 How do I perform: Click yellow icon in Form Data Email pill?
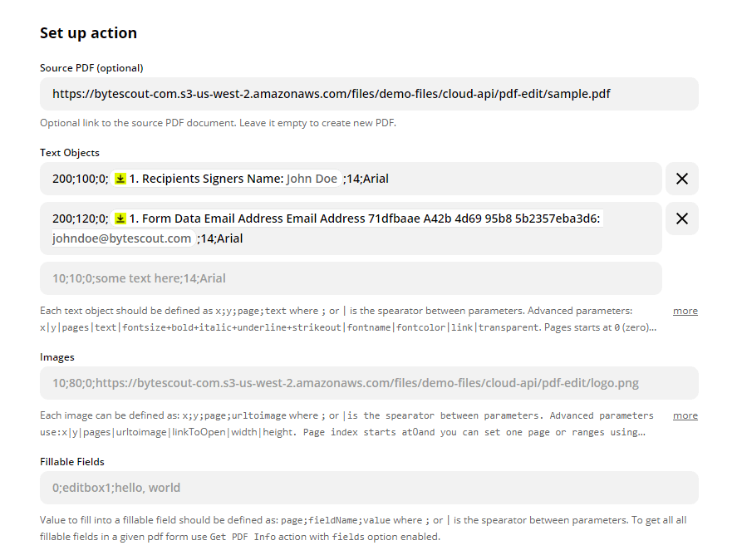[x=120, y=219]
